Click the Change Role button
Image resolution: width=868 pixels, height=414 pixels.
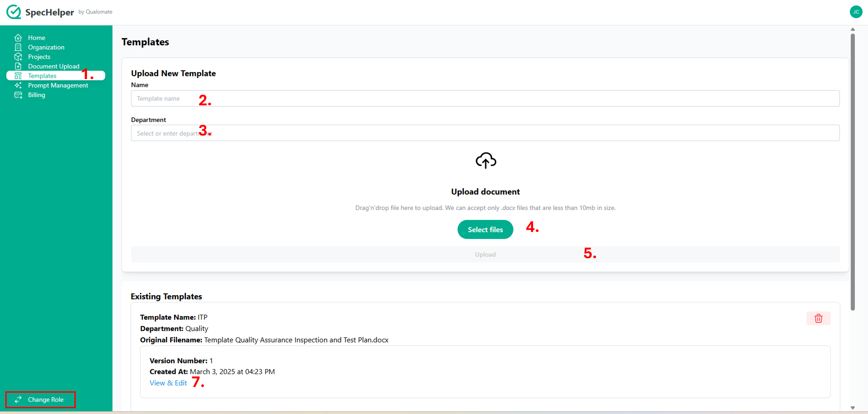[x=40, y=400]
